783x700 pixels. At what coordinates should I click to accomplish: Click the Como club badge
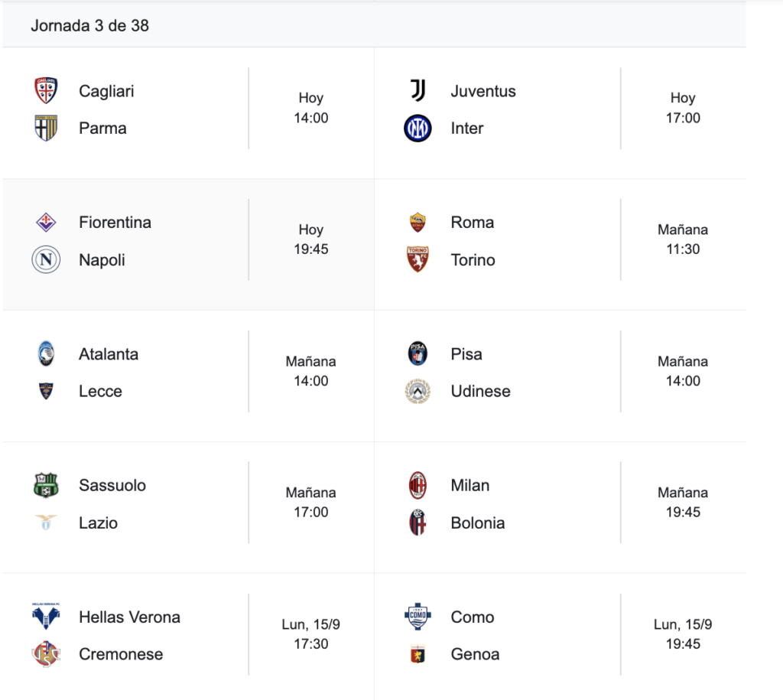417,617
